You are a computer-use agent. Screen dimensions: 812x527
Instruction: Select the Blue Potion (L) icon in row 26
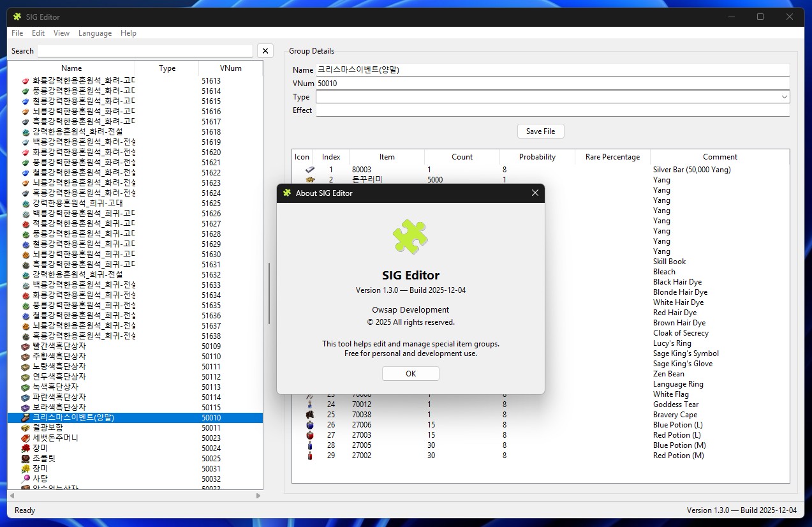(310, 425)
